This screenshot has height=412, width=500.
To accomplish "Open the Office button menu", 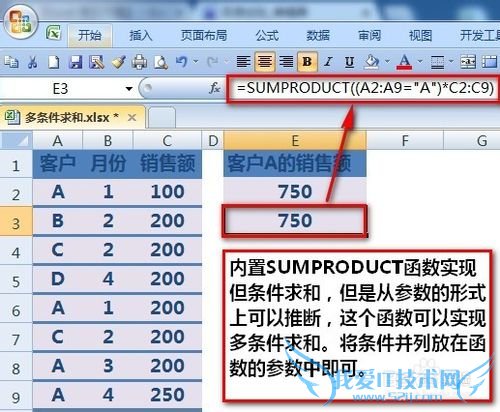I will [21, 22].
